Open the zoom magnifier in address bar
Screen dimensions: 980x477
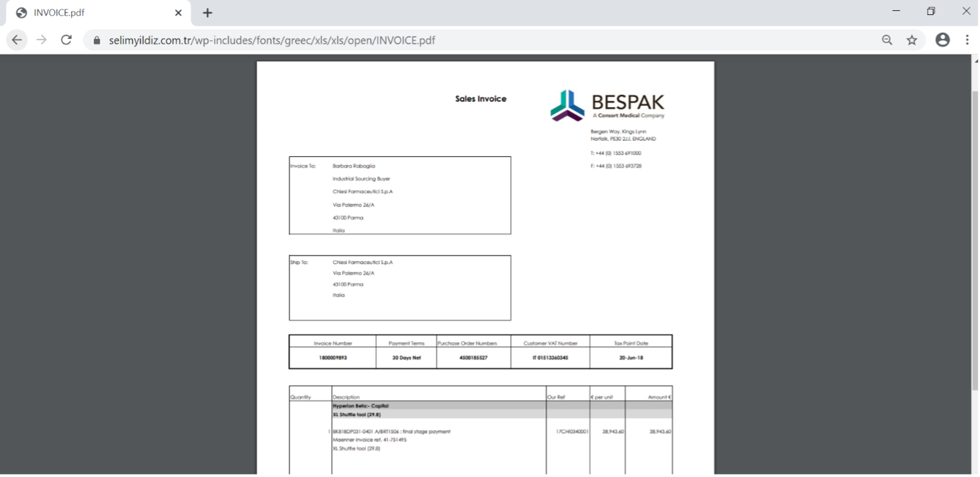pos(887,40)
